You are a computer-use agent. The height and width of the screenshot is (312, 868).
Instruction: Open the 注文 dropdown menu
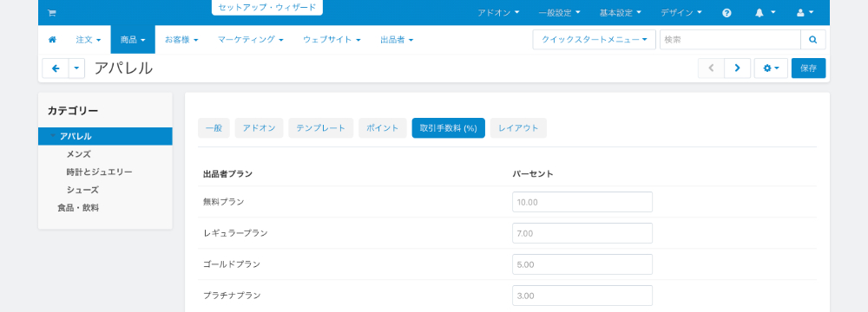pos(89,40)
